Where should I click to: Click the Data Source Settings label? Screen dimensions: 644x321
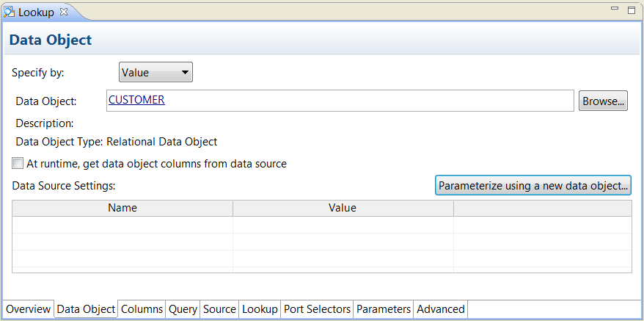(64, 186)
